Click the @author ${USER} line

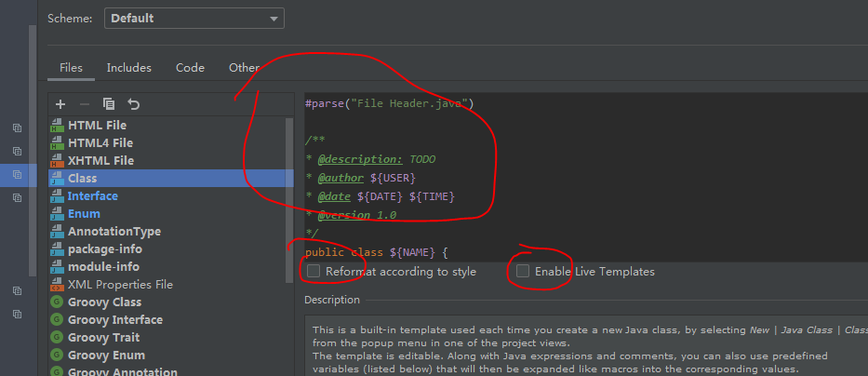tap(360, 179)
